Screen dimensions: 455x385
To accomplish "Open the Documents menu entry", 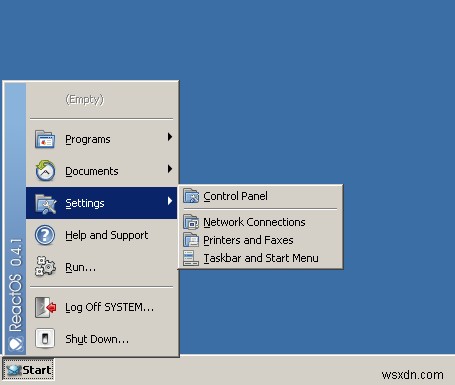I will [101, 171].
